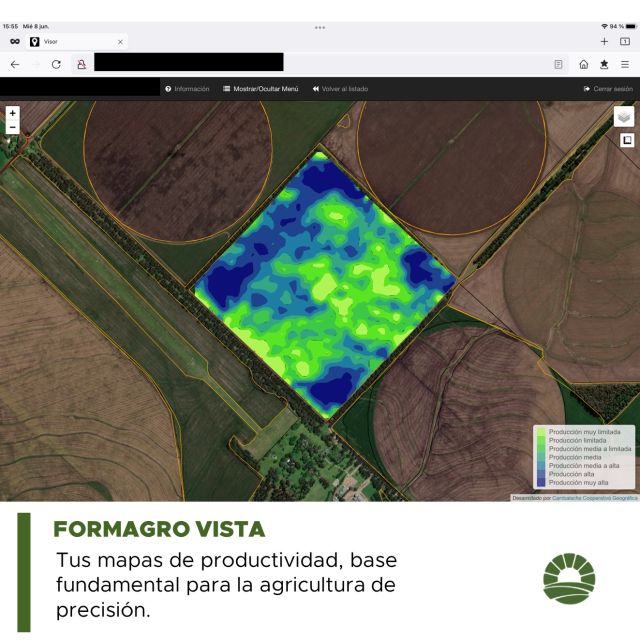Zoom in the map with plus button
This screenshot has height=640, width=640.
pos(13,113)
